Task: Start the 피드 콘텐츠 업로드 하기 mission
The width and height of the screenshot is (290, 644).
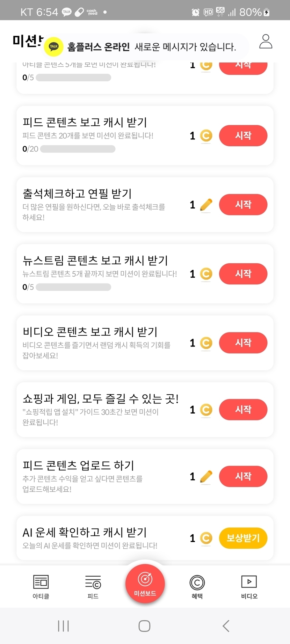Action: point(243,476)
